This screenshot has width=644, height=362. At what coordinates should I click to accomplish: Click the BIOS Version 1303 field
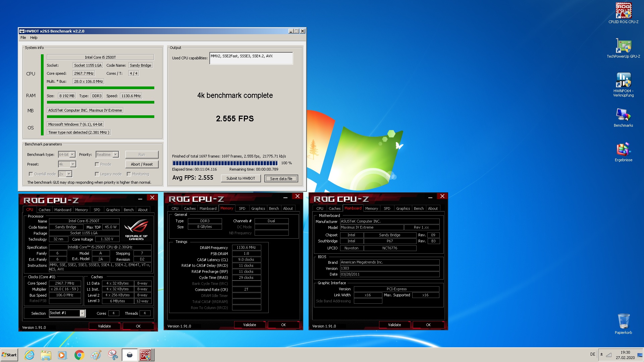(390, 268)
